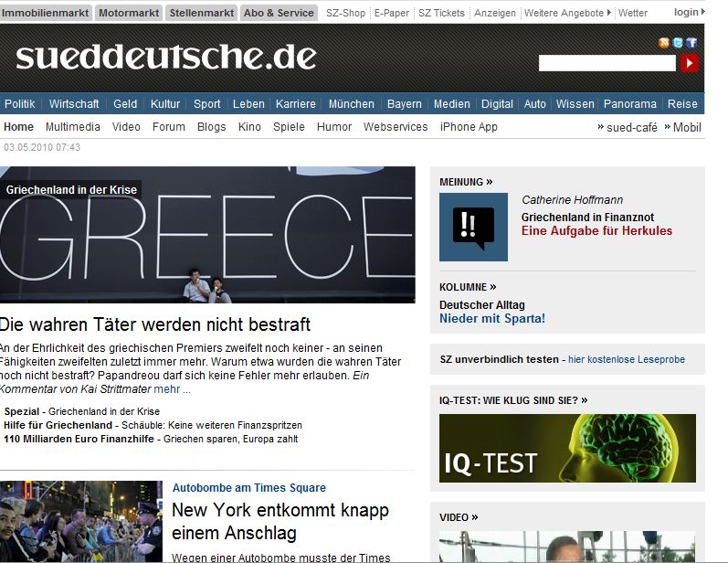Screen dimensions: 728x563
Task: Click the Meinung speech bubble icon
Action: [x=473, y=228]
